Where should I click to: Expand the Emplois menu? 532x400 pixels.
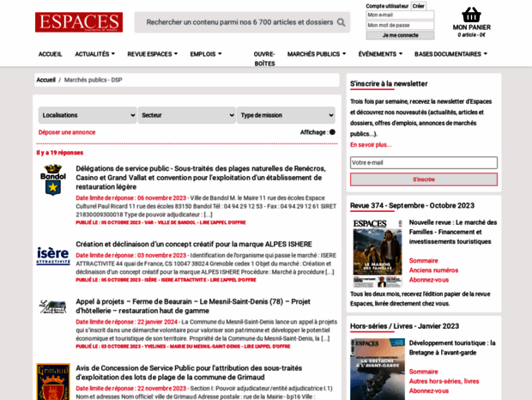pyautogui.click(x=206, y=54)
